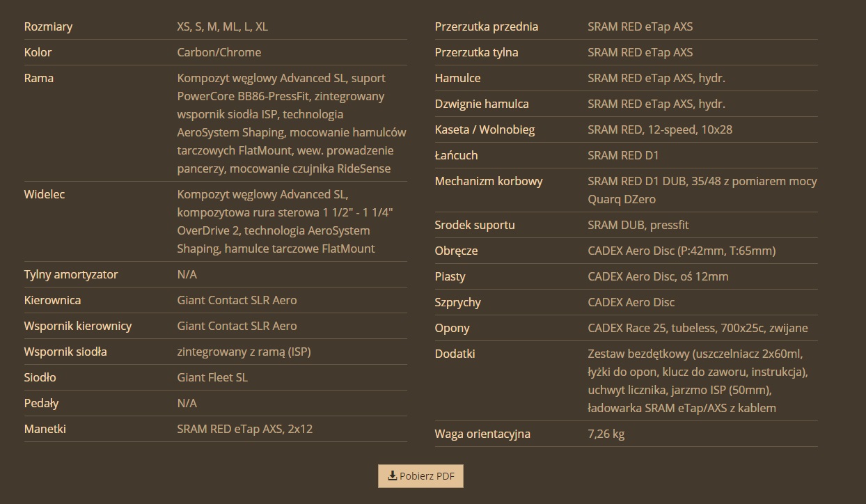Screen dimensions: 866x504
Task: Click the Rama frame description text
Action: [x=292, y=123]
